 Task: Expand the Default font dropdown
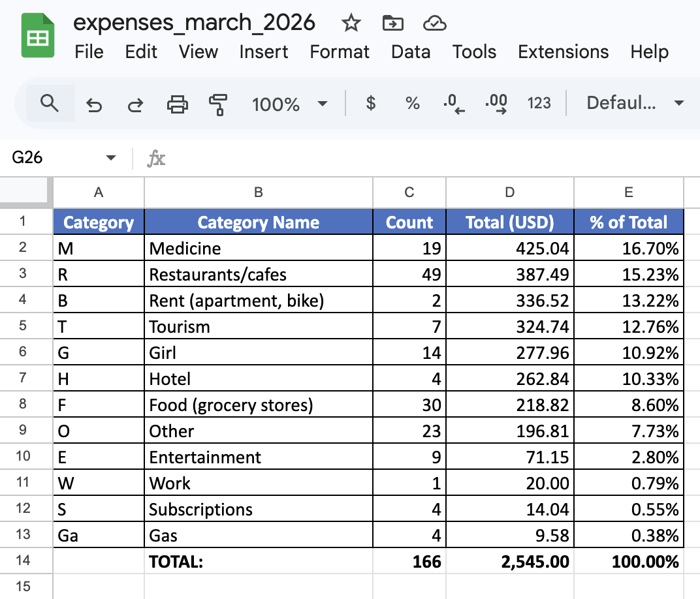pos(635,103)
